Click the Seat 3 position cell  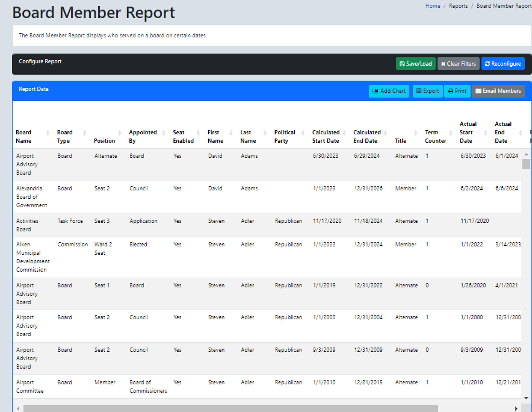click(102, 221)
